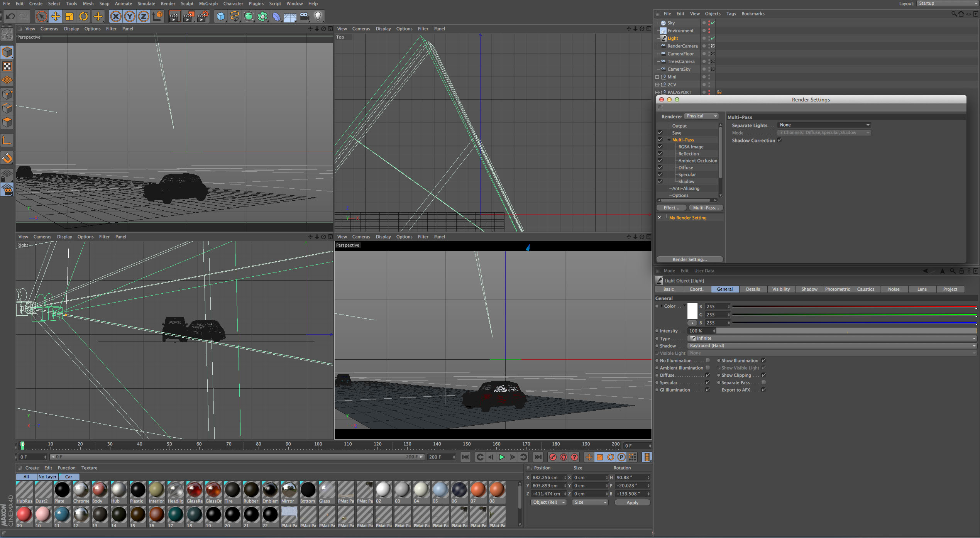
Task: Open the MoGraph menu
Action: click(208, 3)
